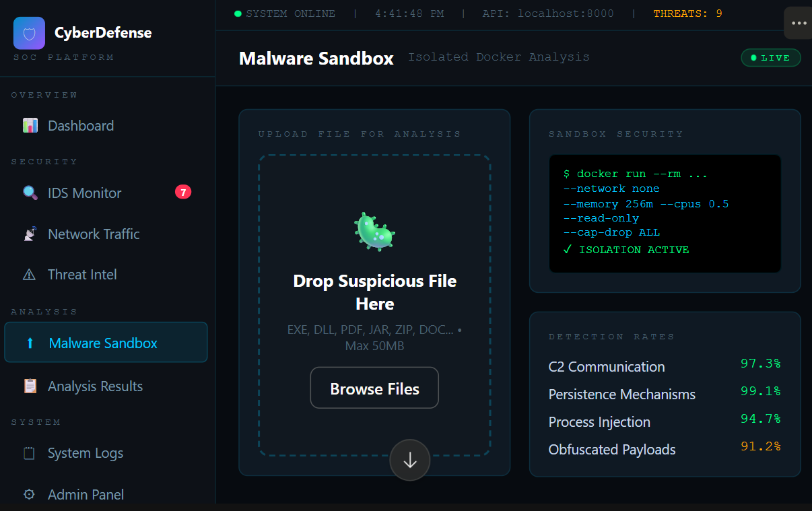Click the Sandbox Security card title
Screen dimensions: 812x511
[616, 134]
